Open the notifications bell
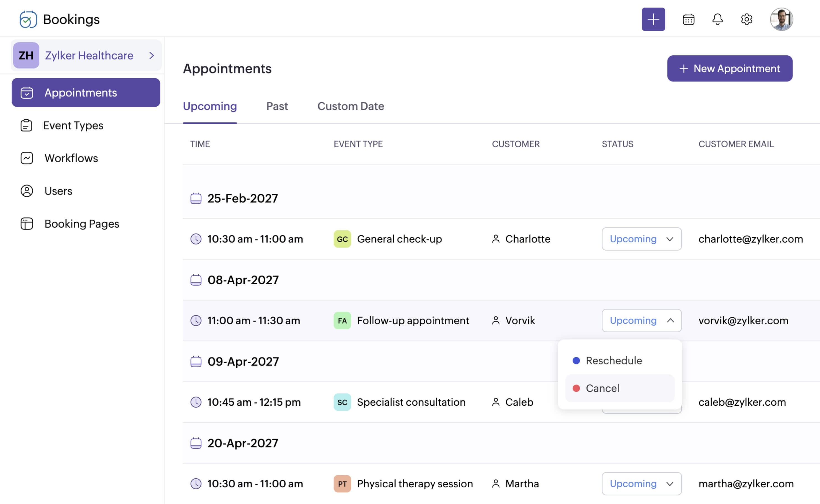820x504 pixels. point(717,19)
